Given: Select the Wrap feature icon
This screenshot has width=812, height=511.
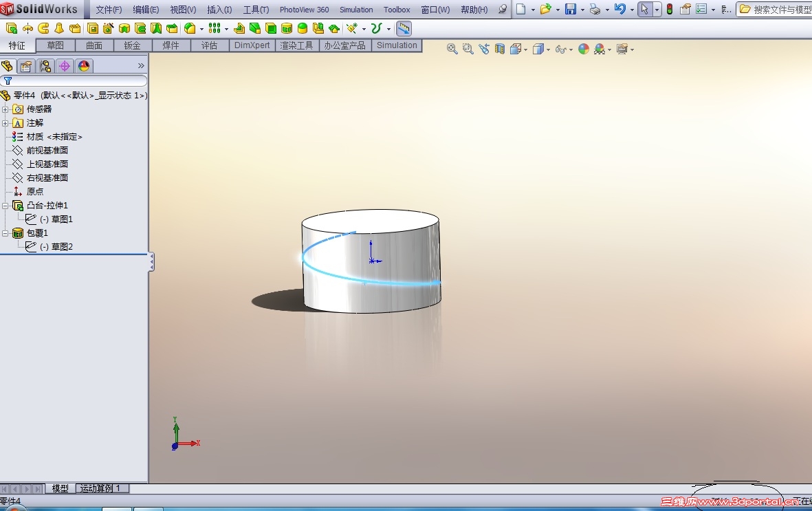Looking at the screenshot, I should (x=287, y=28).
